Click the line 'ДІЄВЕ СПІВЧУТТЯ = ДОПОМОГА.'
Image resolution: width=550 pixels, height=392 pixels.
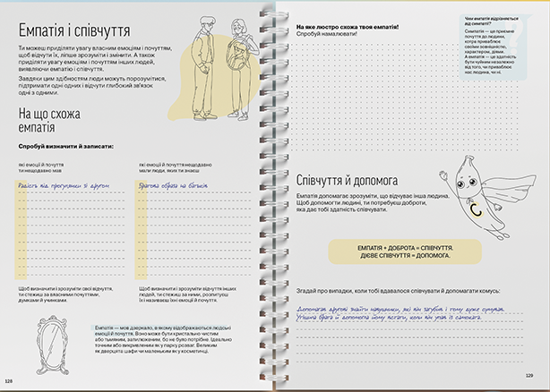click(x=405, y=256)
